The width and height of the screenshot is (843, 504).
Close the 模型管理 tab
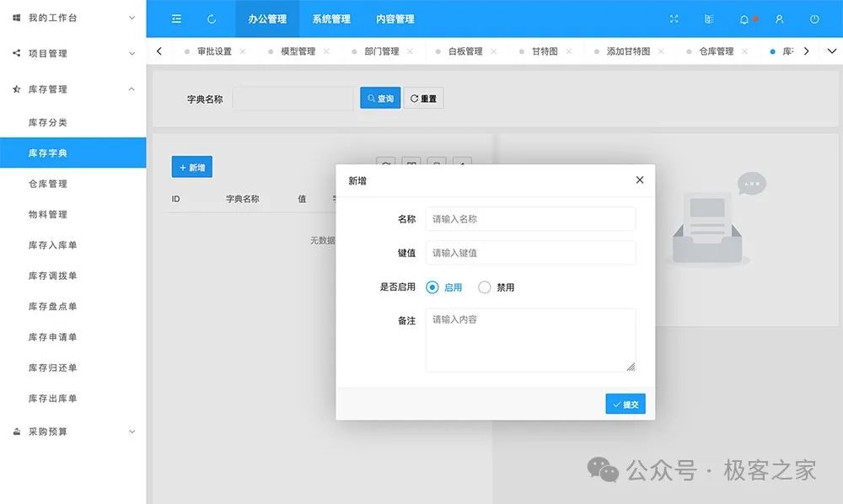326,51
